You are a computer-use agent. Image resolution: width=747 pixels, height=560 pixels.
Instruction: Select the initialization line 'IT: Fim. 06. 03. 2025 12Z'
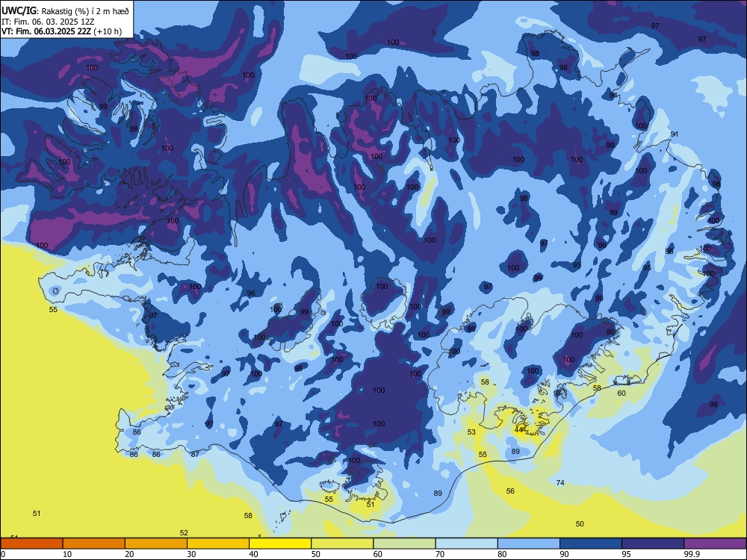48,22
